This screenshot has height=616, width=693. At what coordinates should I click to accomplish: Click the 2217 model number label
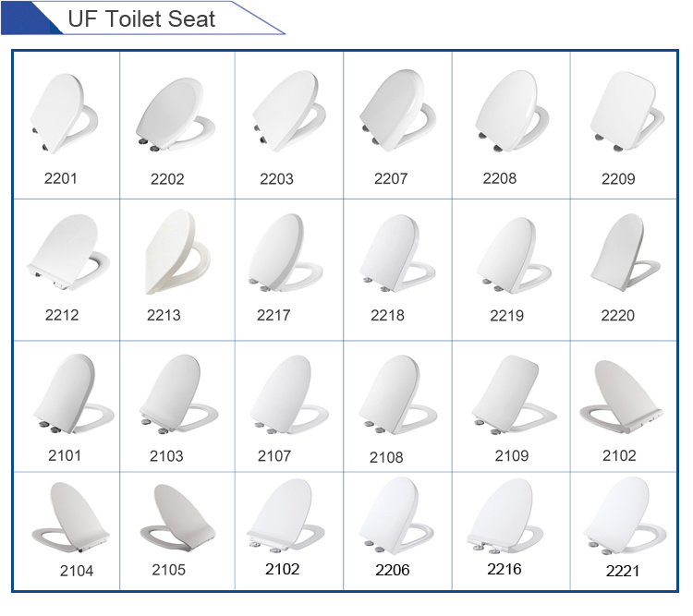[x=274, y=315]
